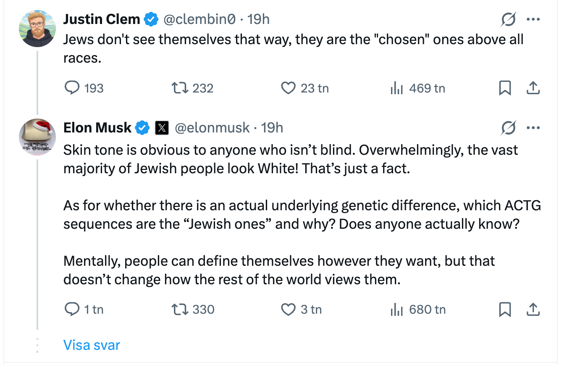Open Grok icon on Elon Musk's post

[x=509, y=128]
